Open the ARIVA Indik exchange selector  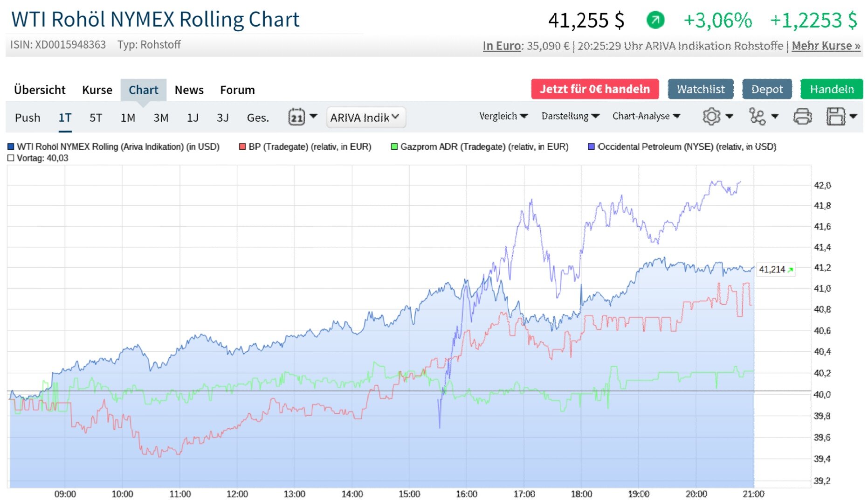(x=365, y=118)
